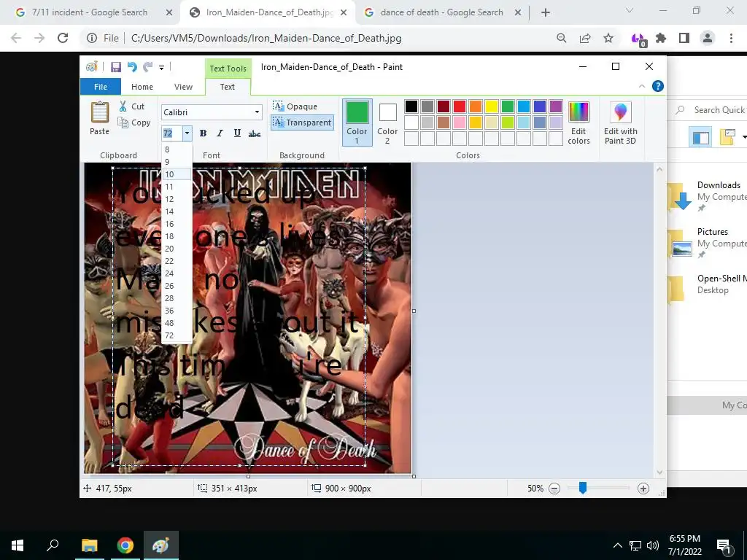Copy the selection in Paint
Viewport: 747px width, 560px height.
click(x=134, y=122)
